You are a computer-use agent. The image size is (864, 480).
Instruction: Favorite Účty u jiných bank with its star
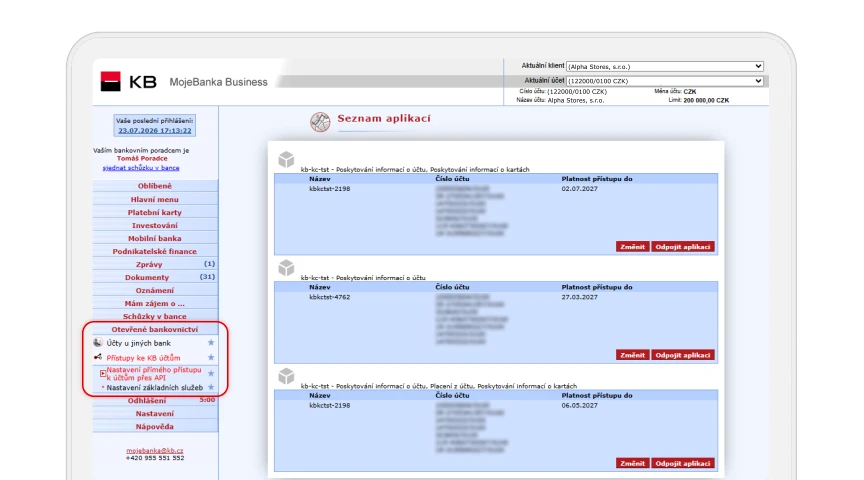[x=210, y=343]
